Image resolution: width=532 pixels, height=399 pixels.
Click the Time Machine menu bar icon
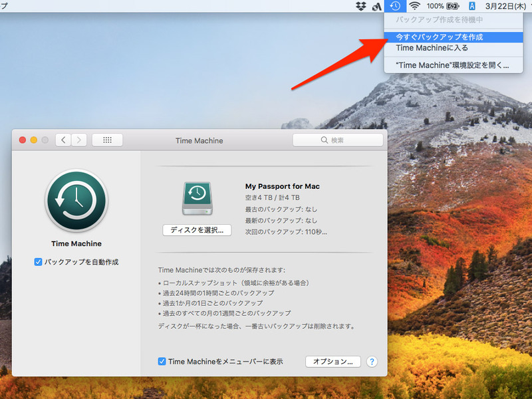tap(395, 6)
